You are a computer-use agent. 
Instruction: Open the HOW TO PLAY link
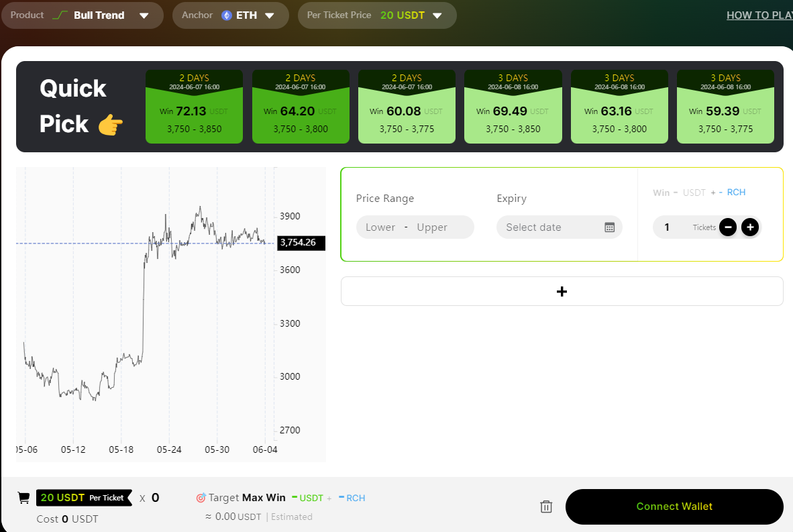coord(759,15)
